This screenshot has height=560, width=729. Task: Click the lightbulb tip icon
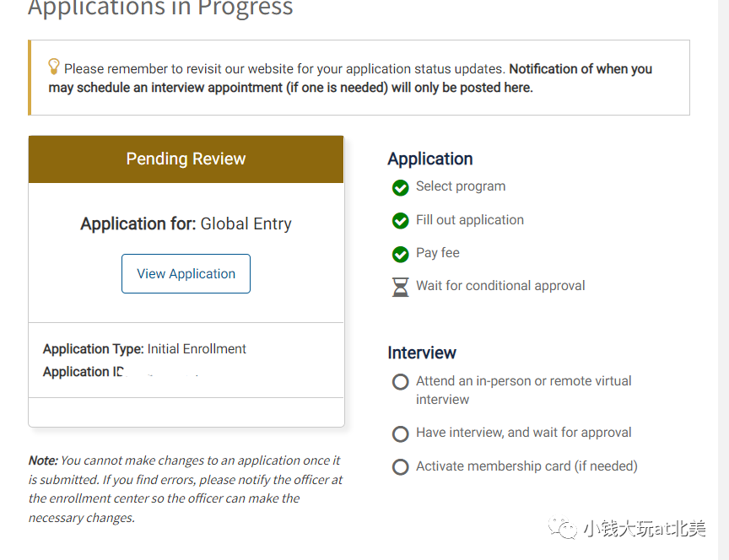click(x=54, y=67)
